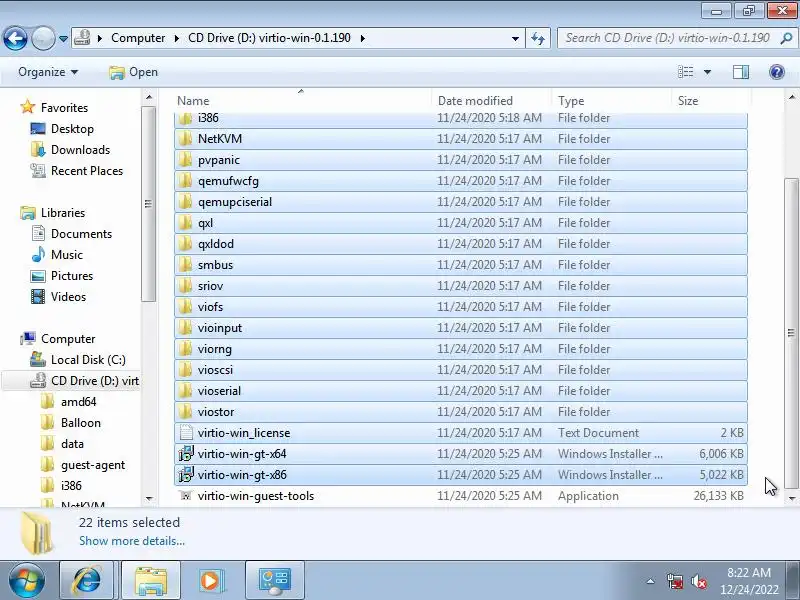Click the Forward navigation arrow

point(43,38)
